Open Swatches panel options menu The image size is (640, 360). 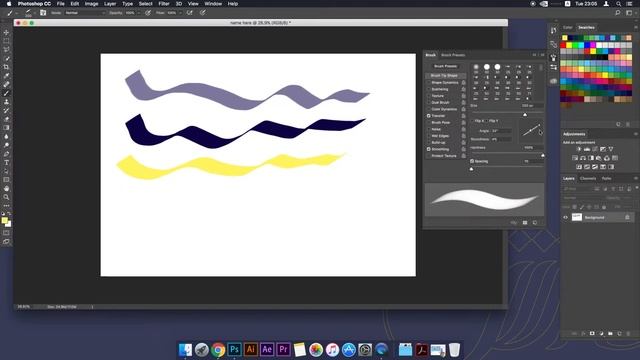(x=636, y=27)
